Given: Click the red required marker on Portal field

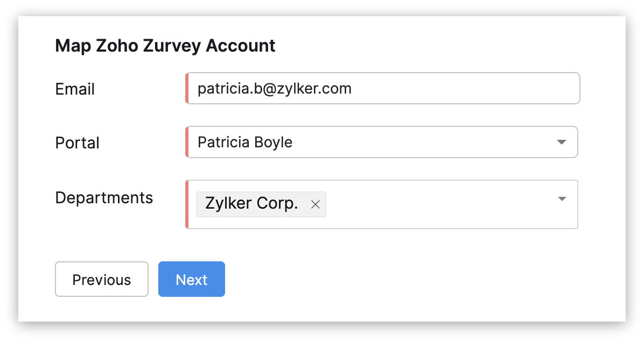Looking at the screenshot, I should pyautogui.click(x=187, y=142).
